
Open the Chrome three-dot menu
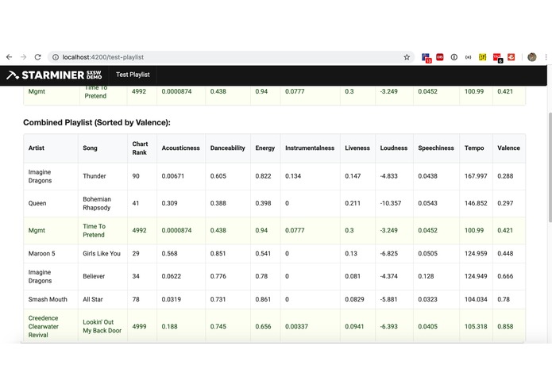546,57
